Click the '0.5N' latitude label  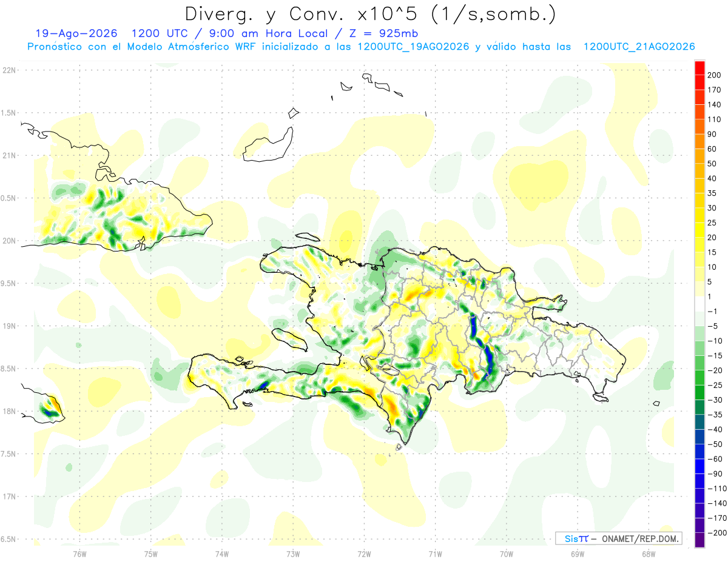click(x=8, y=198)
